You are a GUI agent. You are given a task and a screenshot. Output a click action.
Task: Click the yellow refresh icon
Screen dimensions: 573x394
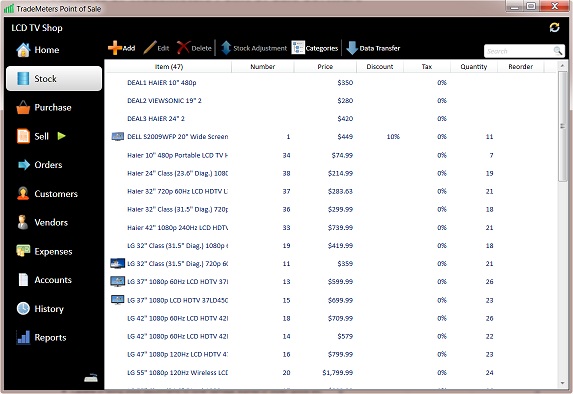point(554,27)
